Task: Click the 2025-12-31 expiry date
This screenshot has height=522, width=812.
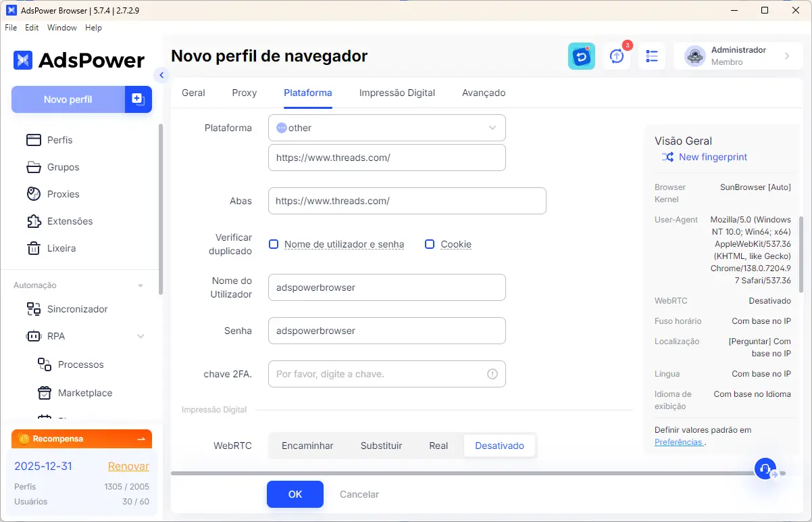Action: 43,466
